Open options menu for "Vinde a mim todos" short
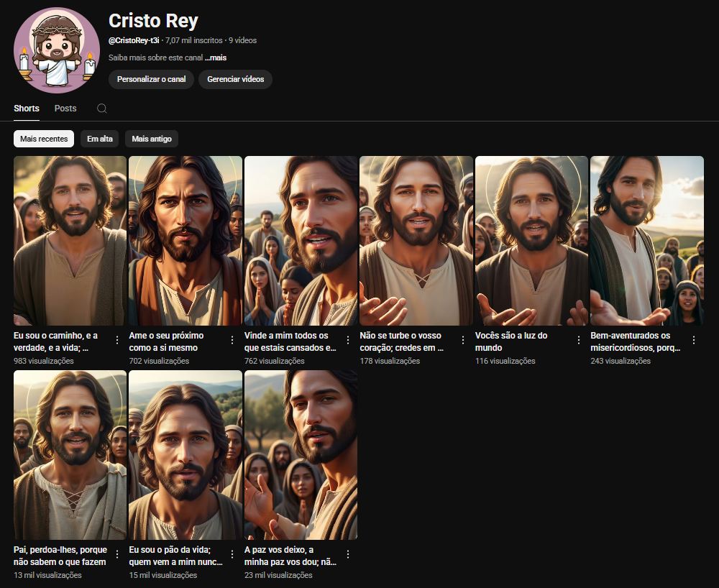Image resolution: width=719 pixels, height=588 pixels. [x=348, y=339]
